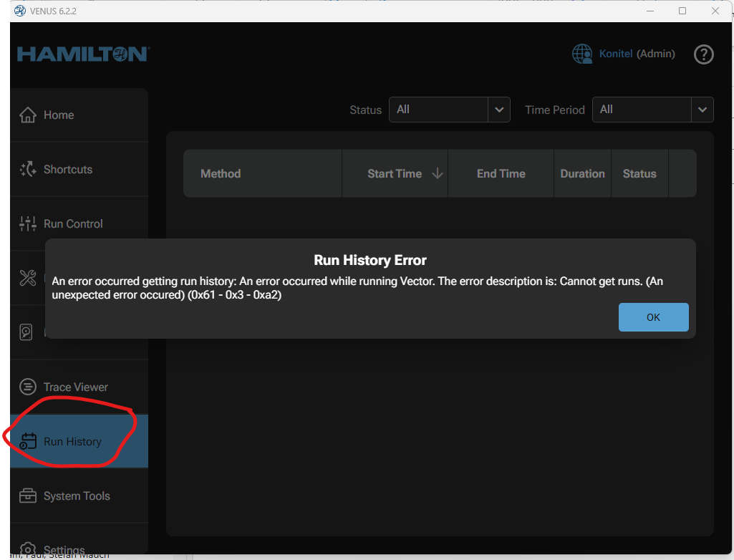Close the VENUS 6.2.2 window
734x560 pixels.
point(715,11)
